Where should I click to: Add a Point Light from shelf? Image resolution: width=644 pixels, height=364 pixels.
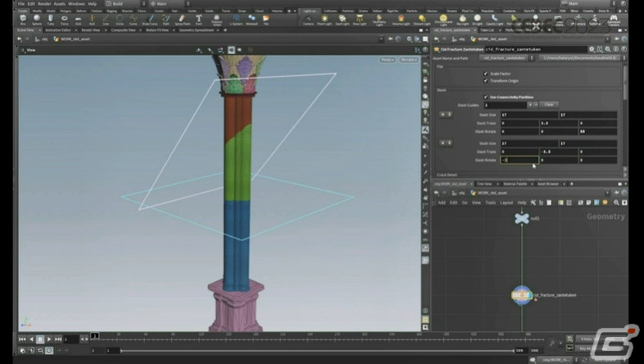(324, 20)
